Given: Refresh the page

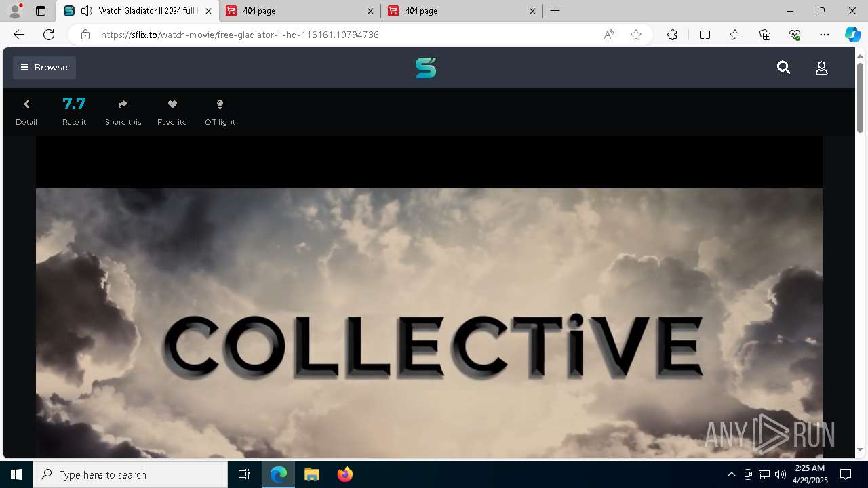Looking at the screenshot, I should click(x=49, y=35).
